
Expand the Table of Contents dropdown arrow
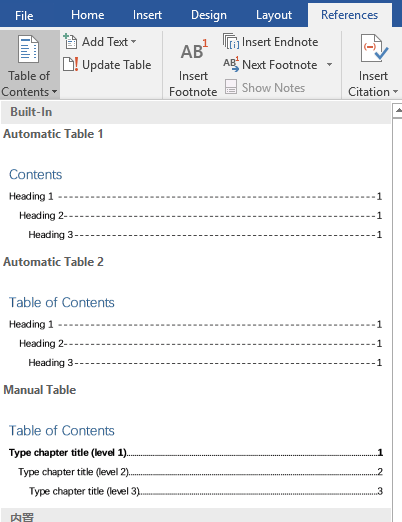(x=54, y=92)
